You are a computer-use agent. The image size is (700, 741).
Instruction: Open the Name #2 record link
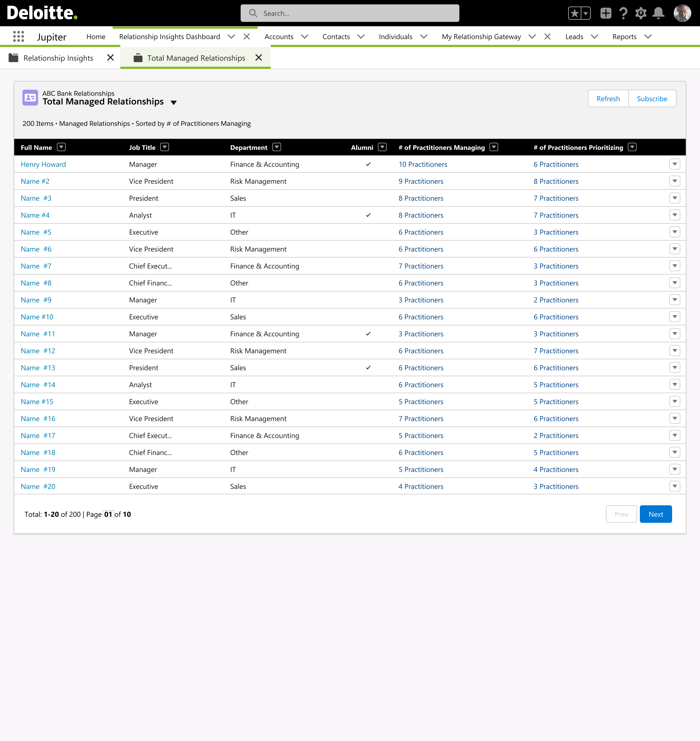click(x=35, y=181)
